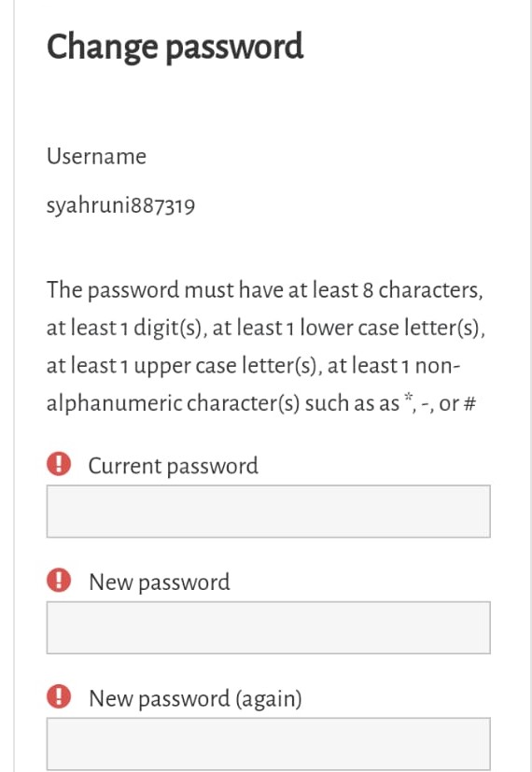The image size is (532, 772).
Task: Focus the New password (again) input field
Action: (x=268, y=743)
